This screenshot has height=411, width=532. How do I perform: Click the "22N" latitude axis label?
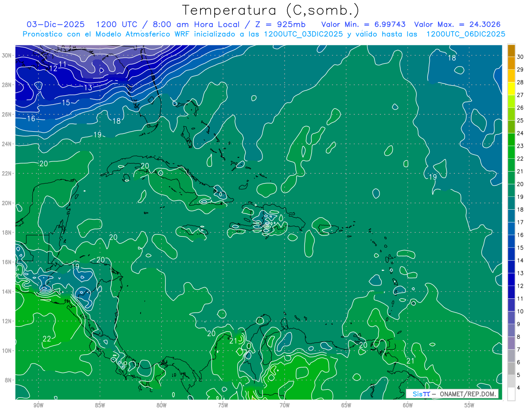click(7, 173)
